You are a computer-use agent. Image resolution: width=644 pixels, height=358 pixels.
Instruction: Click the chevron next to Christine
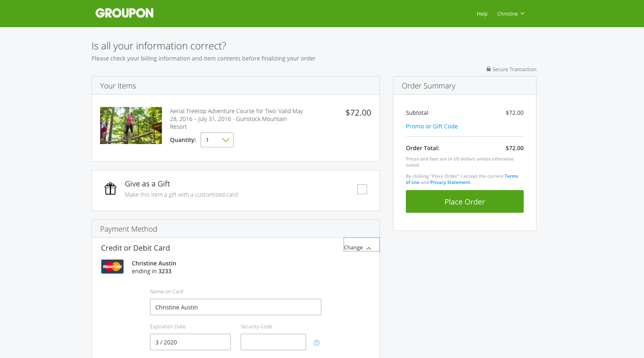tap(522, 14)
